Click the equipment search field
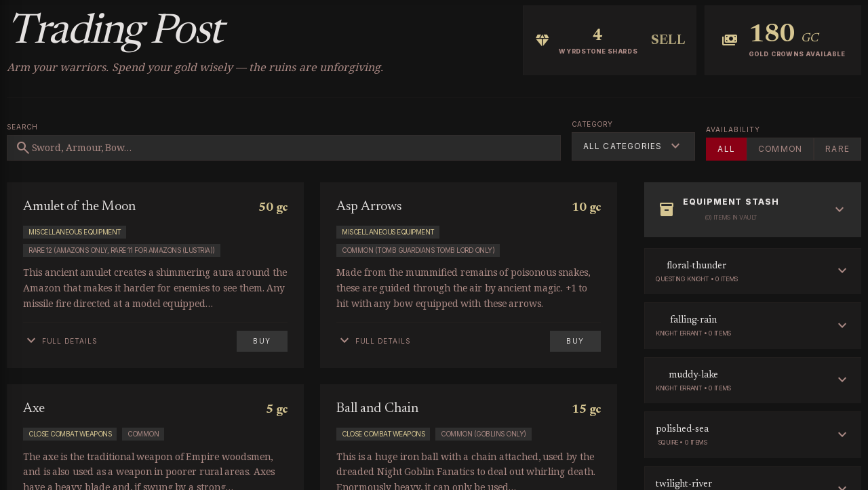868x490 pixels. 283,148
